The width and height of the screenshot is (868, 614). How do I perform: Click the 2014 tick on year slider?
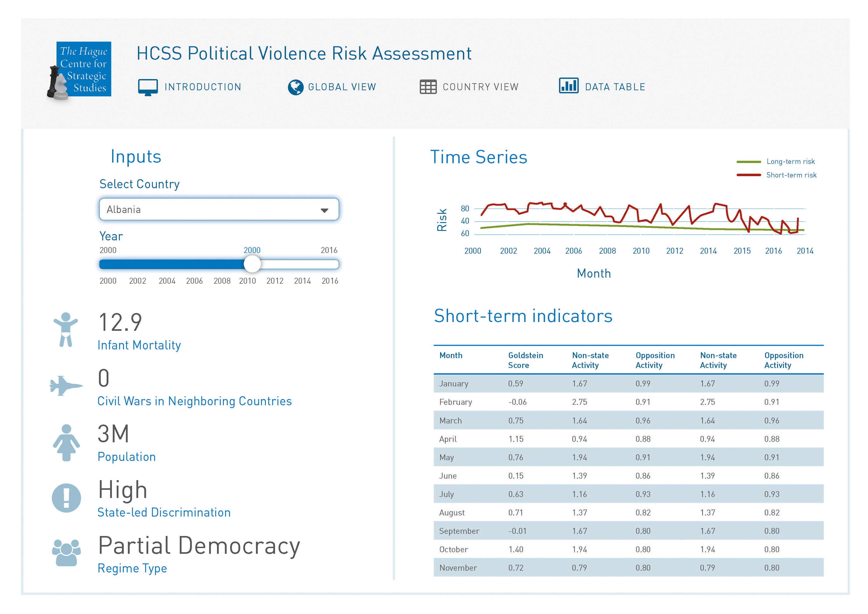pos(302,281)
